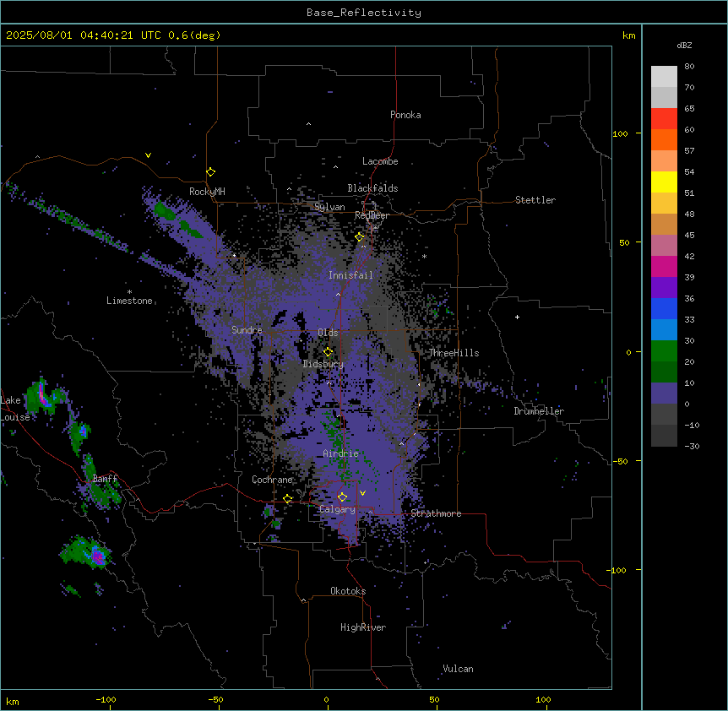The width and height of the screenshot is (728, 711).
Task: Click the Lacombe city label
Action: pyautogui.click(x=380, y=161)
